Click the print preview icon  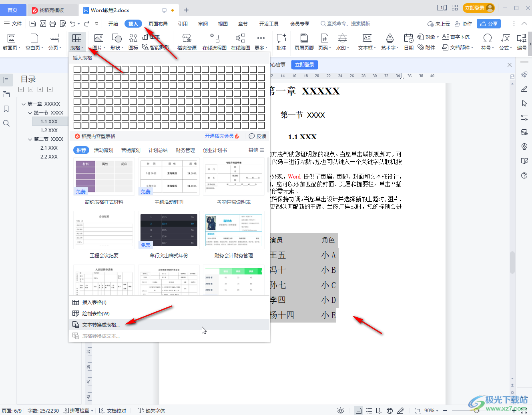pos(63,24)
